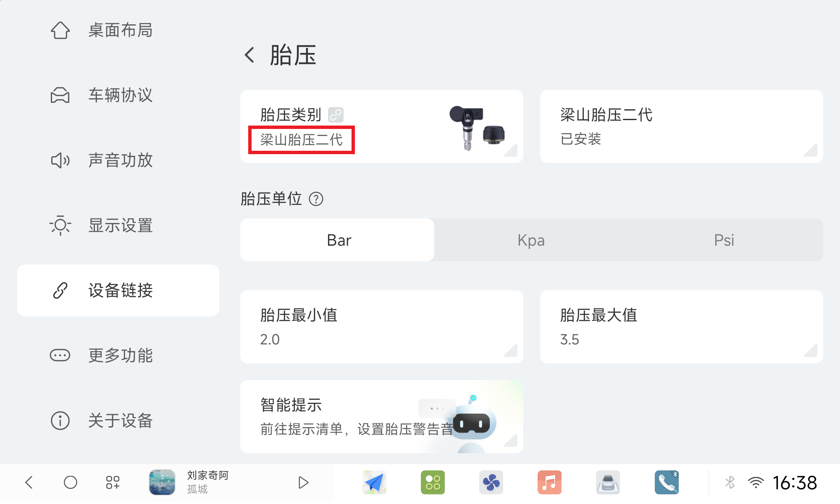The image size is (840, 504).
Task: Play the song 孤城
Action: coord(303,482)
